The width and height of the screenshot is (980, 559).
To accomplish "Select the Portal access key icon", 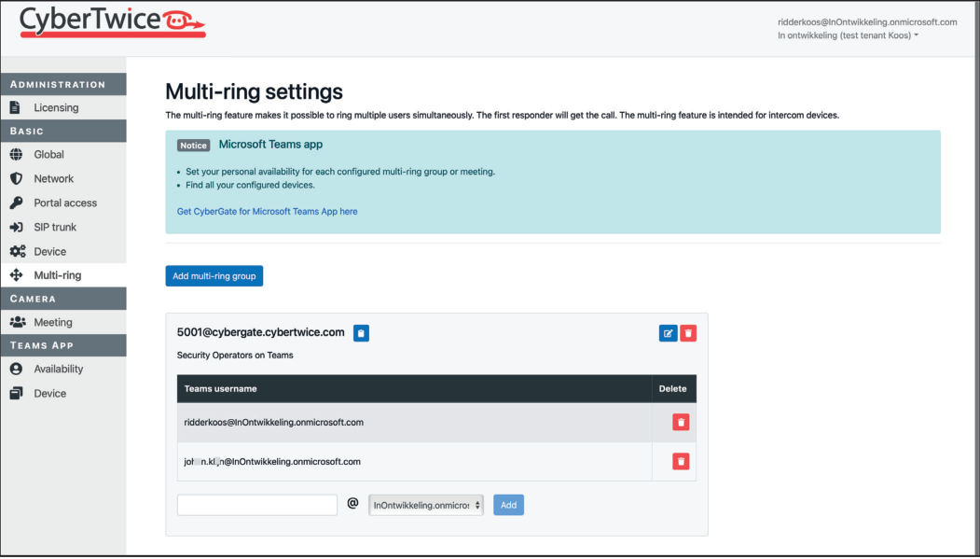I will [16, 203].
